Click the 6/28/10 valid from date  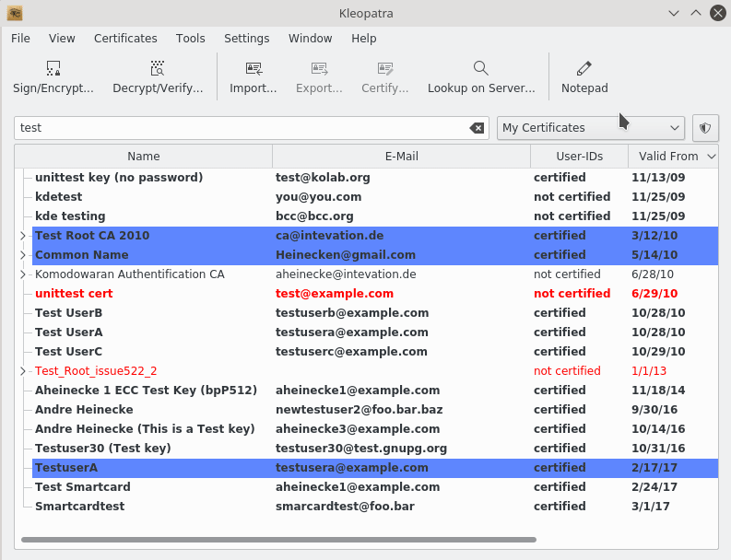point(653,274)
